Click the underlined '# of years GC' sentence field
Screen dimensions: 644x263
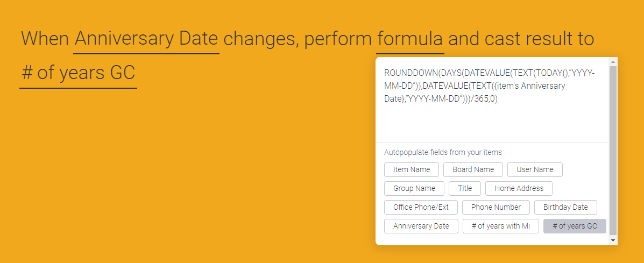(x=78, y=73)
